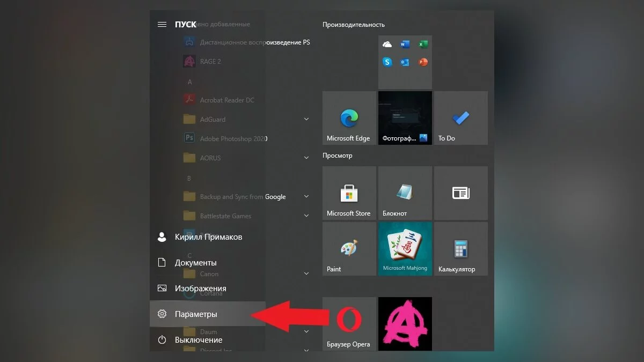The height and width of the screenshot is (362, 644).
Task: Open the Выключение power options
Action: pos(208,340)
